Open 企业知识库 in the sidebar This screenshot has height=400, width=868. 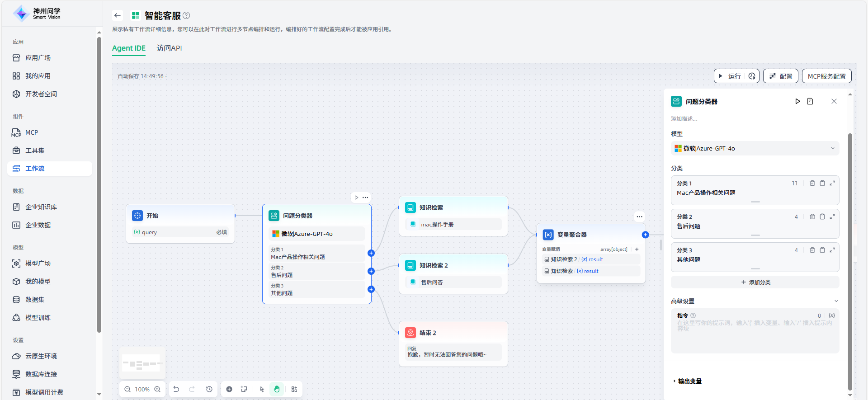point(41,207)
